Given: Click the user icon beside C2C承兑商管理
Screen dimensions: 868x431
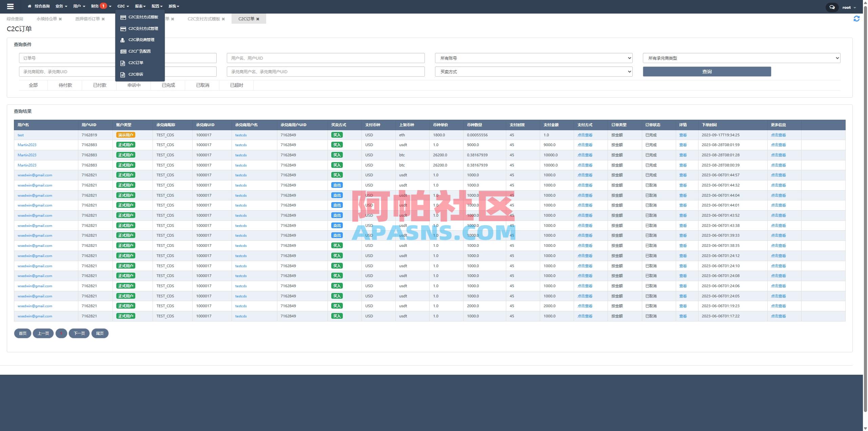Looking at the screenshot, I should click(x=123, y=40).
